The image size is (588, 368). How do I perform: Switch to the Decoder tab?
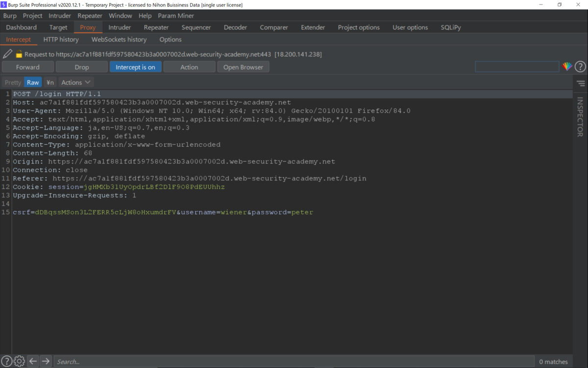[x=235, y=27]
